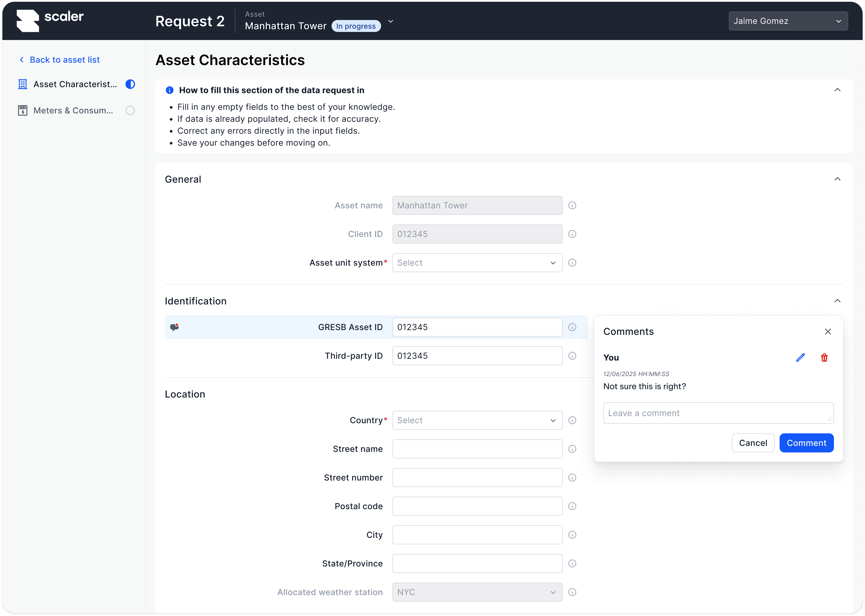Click info icon next to Allocated weather station
Viewport: 865px width, 616px height.
572,592
